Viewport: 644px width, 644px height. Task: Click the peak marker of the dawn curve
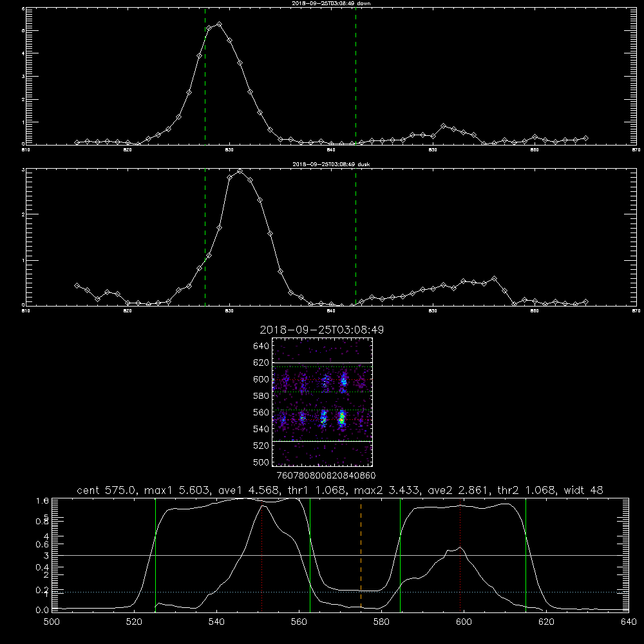coord(220,24)
